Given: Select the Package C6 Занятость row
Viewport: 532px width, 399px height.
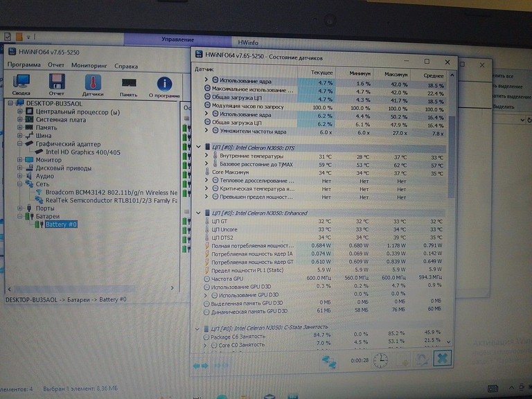Looking at the screenshot, I should pyautogui.click(x=322, y=335).
